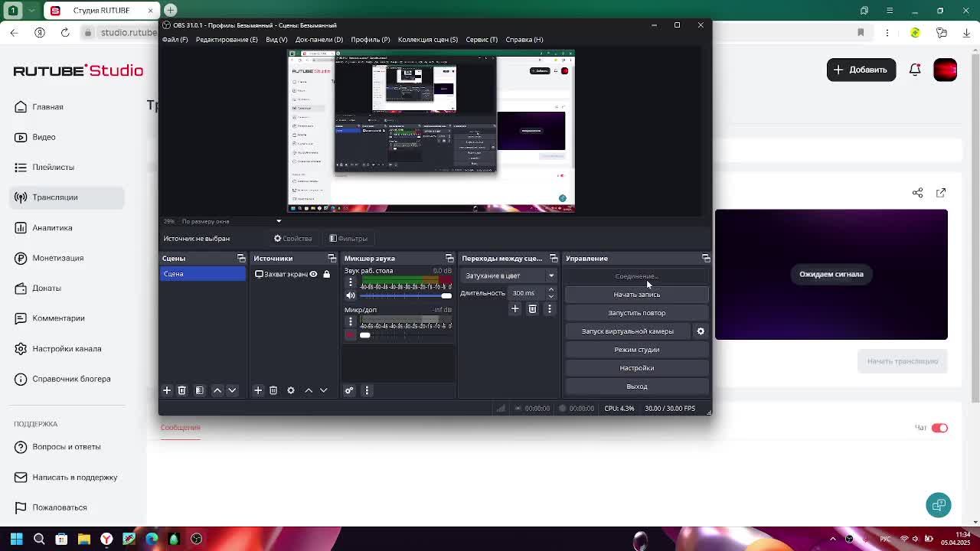Open preview scaling dropdown По размеру окна

coord(231,221)
